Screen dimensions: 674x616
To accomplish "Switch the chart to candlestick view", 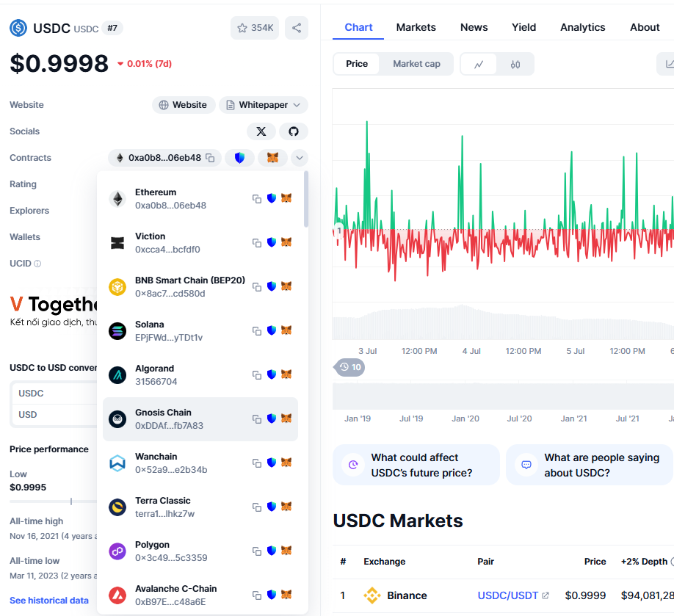I will (x=515, y=64).
